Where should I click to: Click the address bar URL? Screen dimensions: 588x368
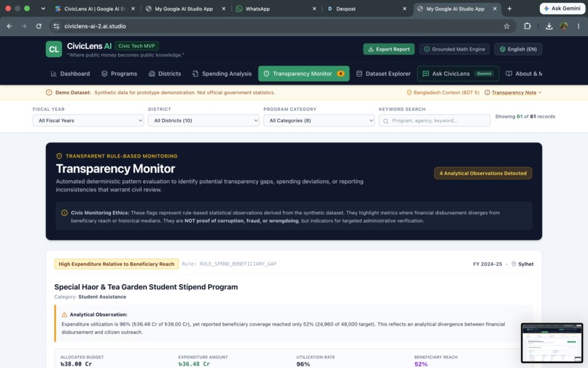click(x=96, y=26)
